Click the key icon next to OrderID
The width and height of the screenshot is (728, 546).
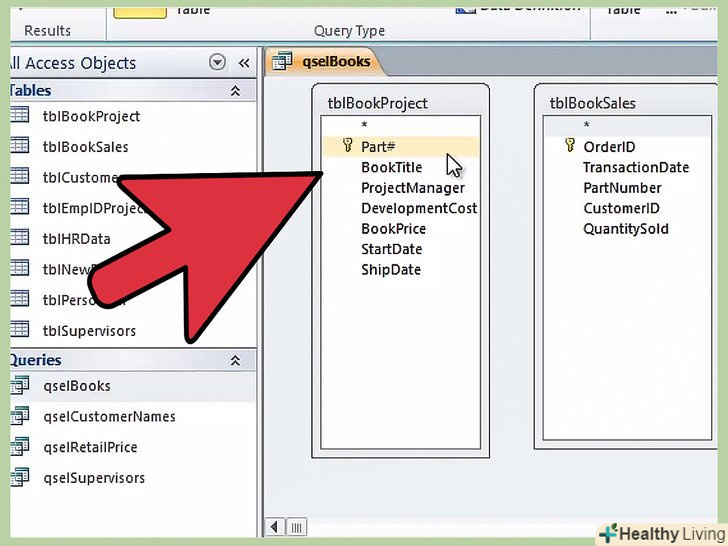pos(570,145)
